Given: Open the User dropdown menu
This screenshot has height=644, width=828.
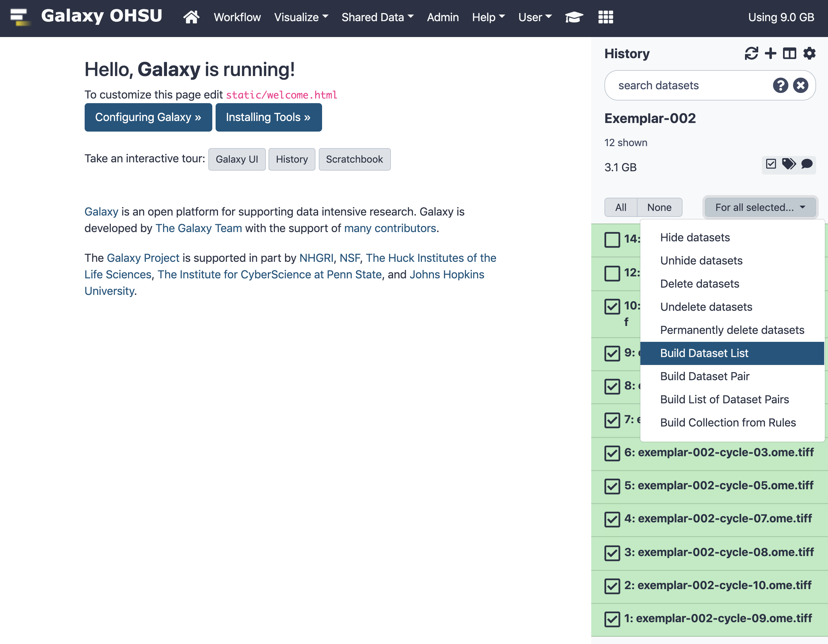Looking at the screenshot, I should 535,17.
